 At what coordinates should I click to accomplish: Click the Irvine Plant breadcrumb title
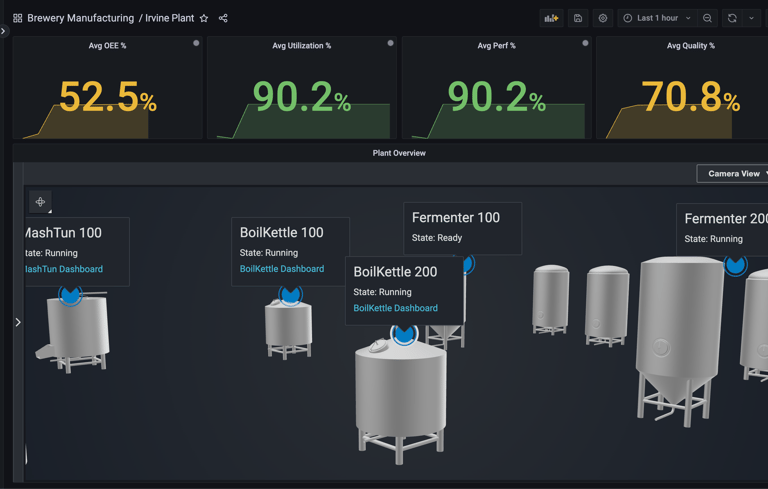click(169, 18)
